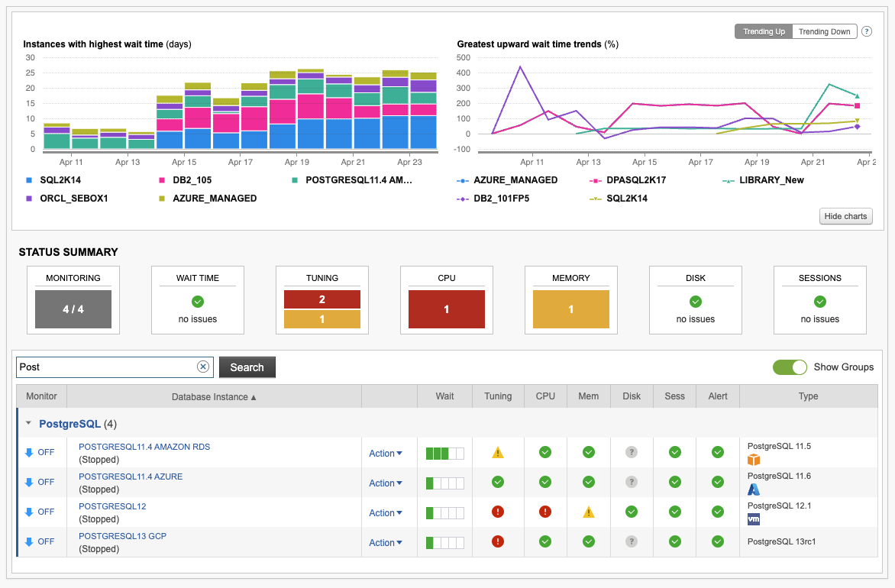Sort by Tuning column header
This screenshot has width=895, height=588.
pos(498,396)
